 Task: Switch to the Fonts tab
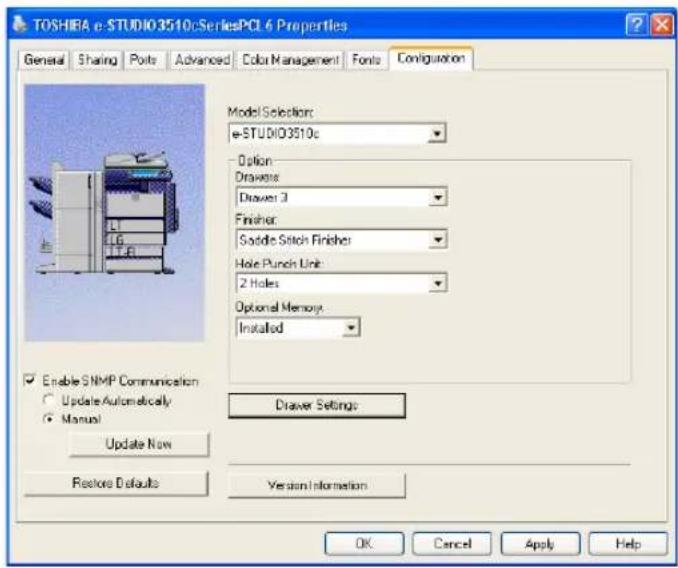tap(366, 60)
